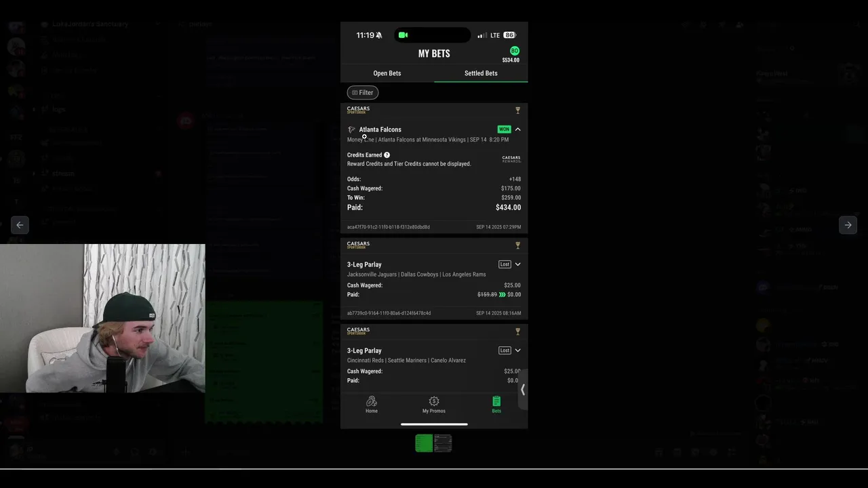Click the WON badge on Atlanta Falcons bet
This screenshot has width=868, height=488.
[504, 129]
